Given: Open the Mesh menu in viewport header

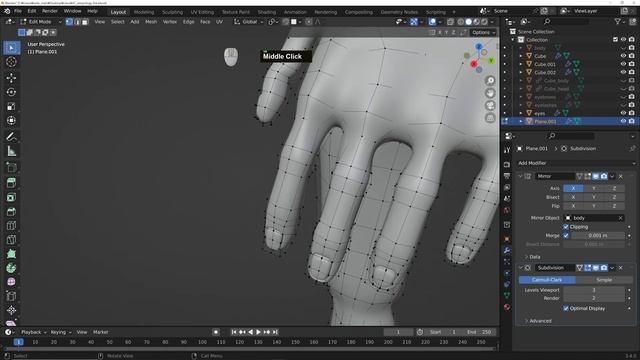Looking at the screenshot, I should pyautogui.click(x=151, y=22).
